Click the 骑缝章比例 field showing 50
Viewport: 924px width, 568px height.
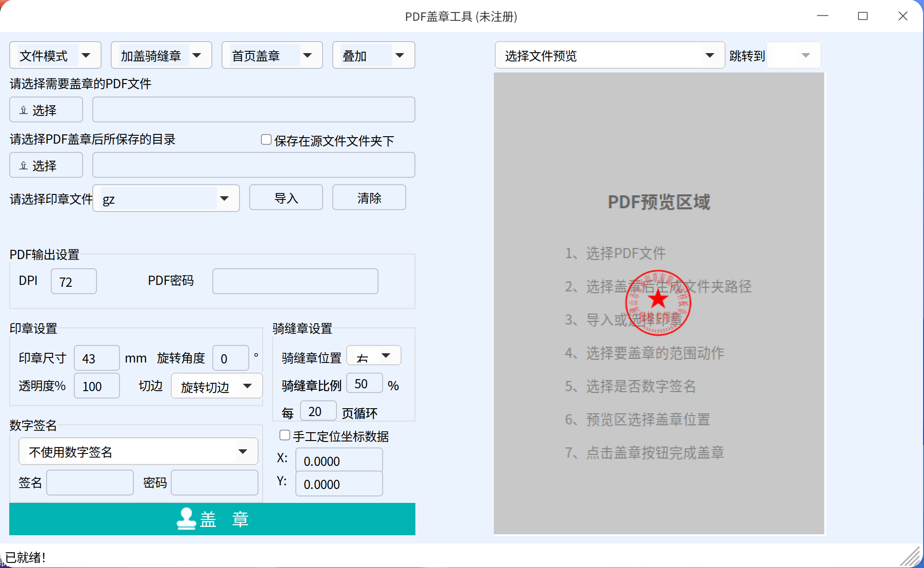pos(365,383)
